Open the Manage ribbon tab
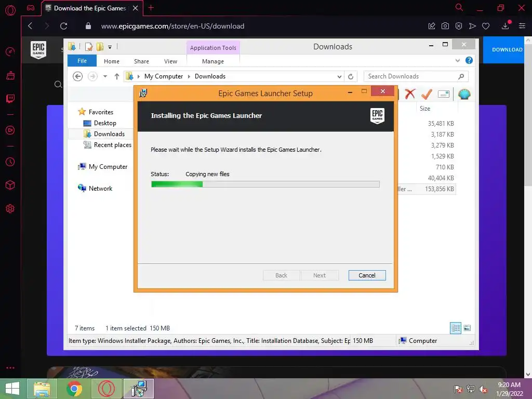This screenshot has width=532, height=399. [213, 61]
